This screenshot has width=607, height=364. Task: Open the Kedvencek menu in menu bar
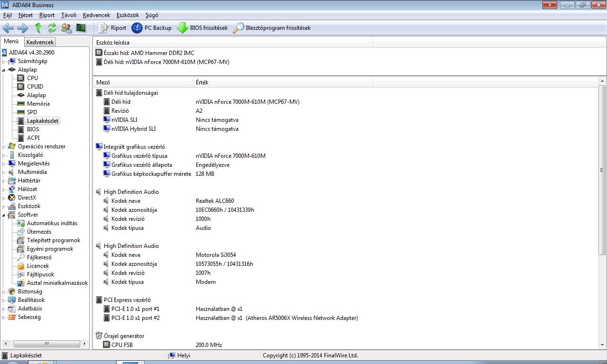(x=96, y=15)
